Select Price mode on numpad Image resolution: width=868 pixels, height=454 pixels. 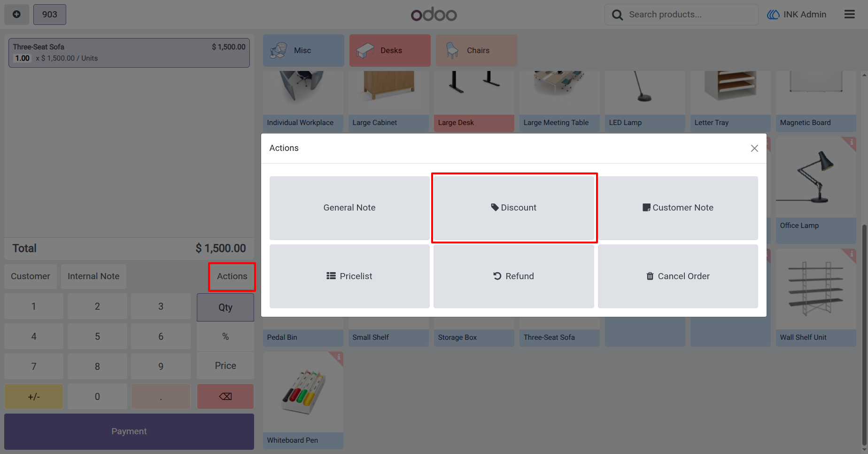click(x=225, y=366)
